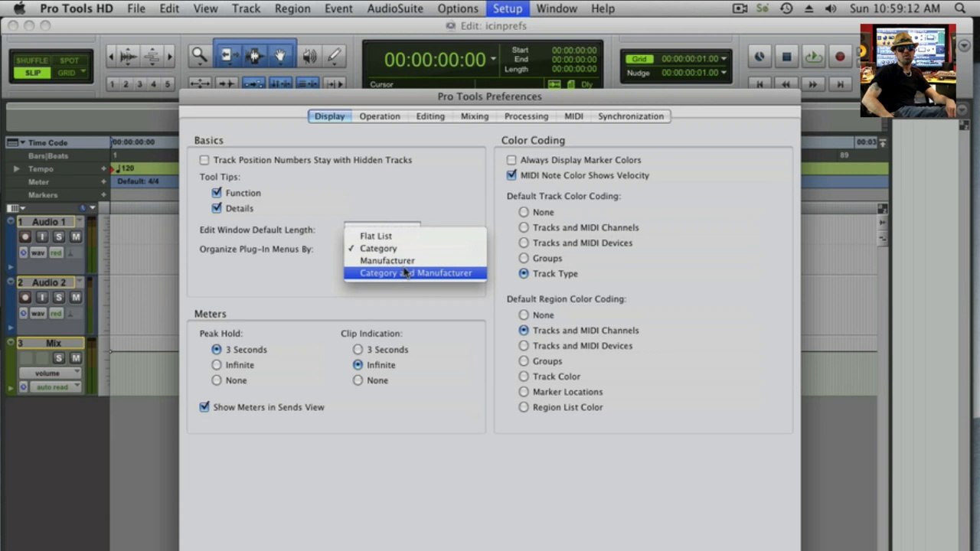Viewport: 980px width, 551px height.
Task: Click Go to End transport button
Action: click(x=840, y=83)
